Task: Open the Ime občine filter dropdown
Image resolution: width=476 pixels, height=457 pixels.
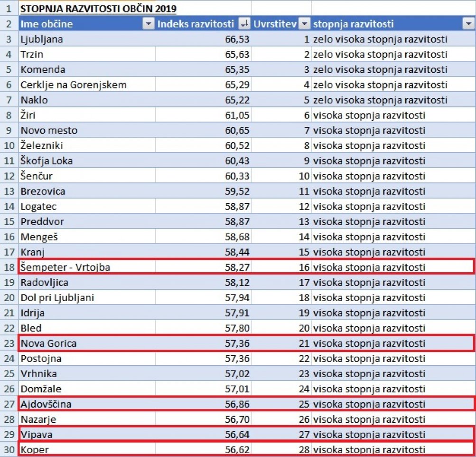Action: tap(149, 24)
